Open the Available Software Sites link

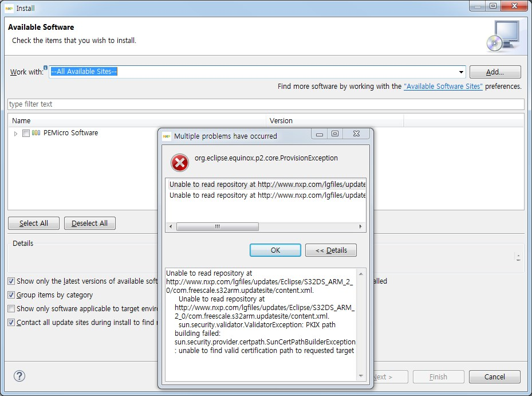tap(443, 87)
